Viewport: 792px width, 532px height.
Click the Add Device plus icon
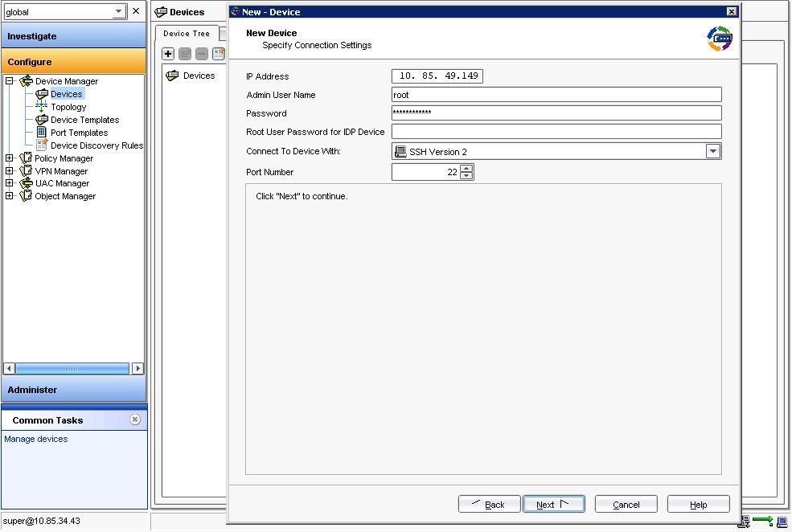[167, 53]
